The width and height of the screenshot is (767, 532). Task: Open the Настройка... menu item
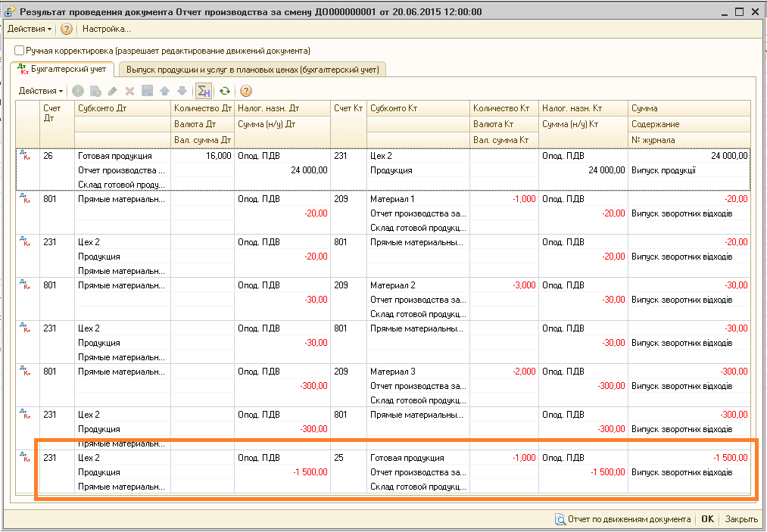pos(107,30)
